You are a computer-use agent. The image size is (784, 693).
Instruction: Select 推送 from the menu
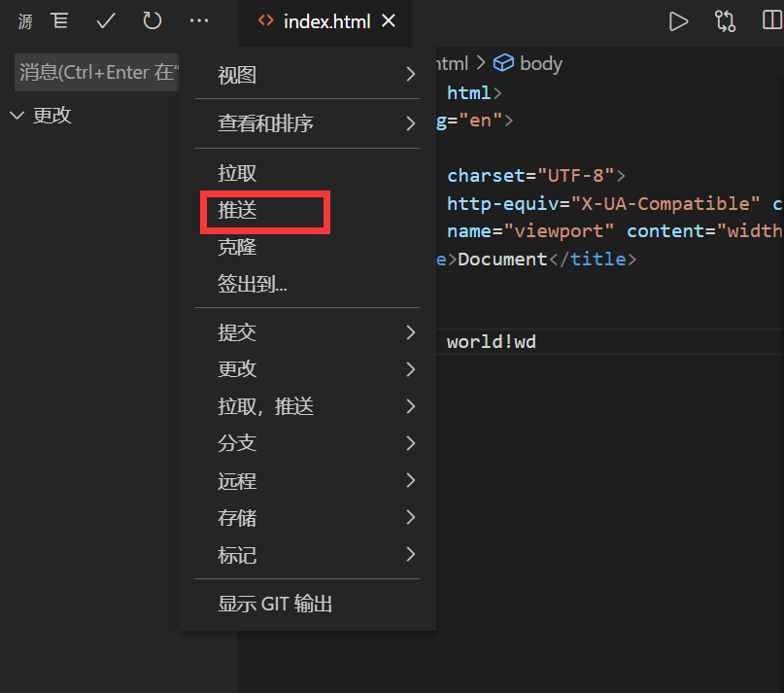click(x=307, y=211)
